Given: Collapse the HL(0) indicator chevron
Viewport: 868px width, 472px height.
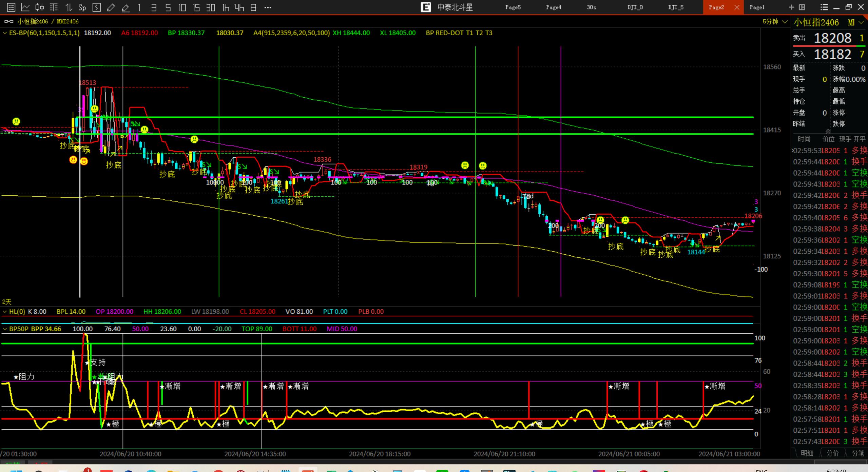Looking at the screenshot, I should 5,312.
